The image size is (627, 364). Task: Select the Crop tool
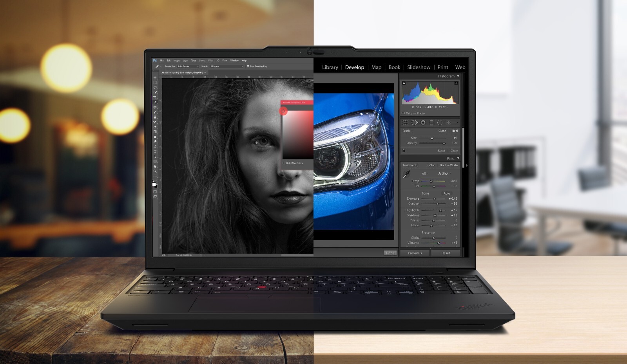point(155,97)
